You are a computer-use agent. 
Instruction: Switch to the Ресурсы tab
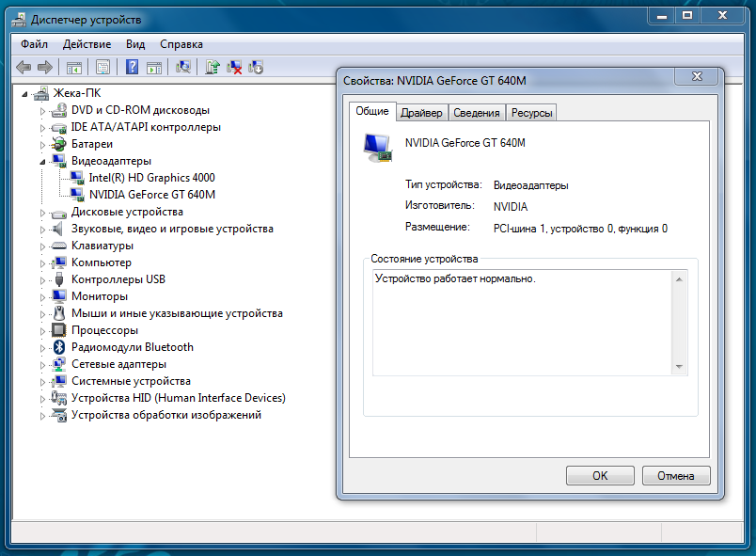(531, 113)
